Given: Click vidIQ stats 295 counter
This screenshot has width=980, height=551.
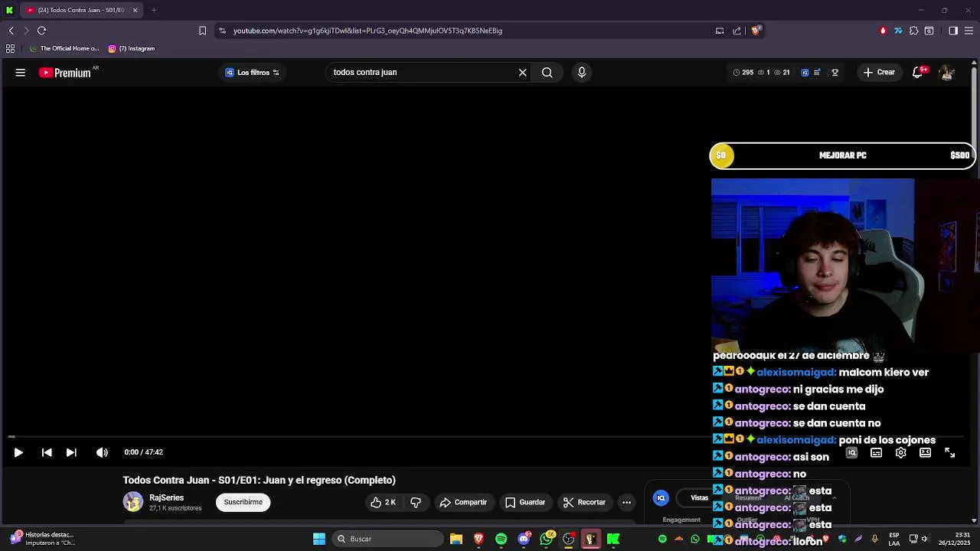Looking at the screenshot, I should (x=743, y=73).
